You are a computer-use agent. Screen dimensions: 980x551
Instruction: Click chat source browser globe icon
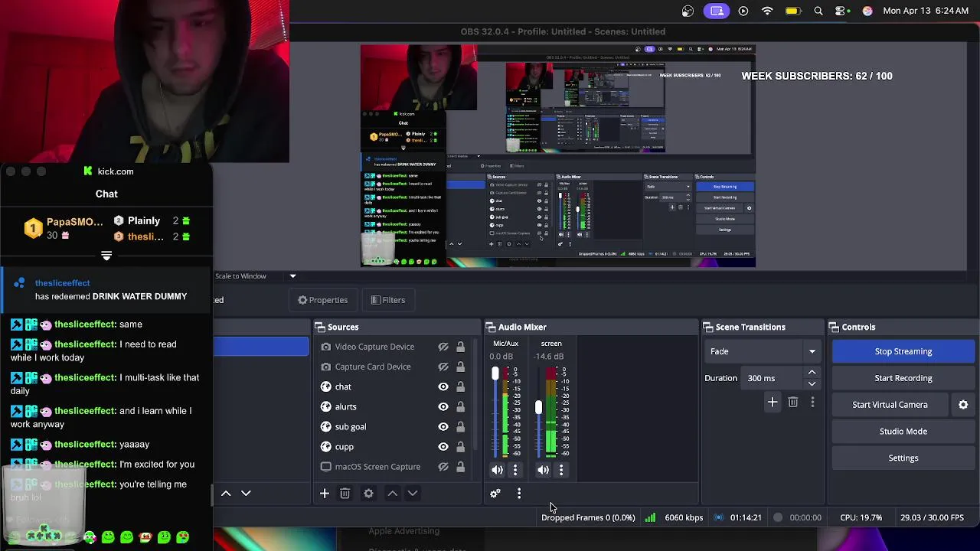click(x=326, y=386)
